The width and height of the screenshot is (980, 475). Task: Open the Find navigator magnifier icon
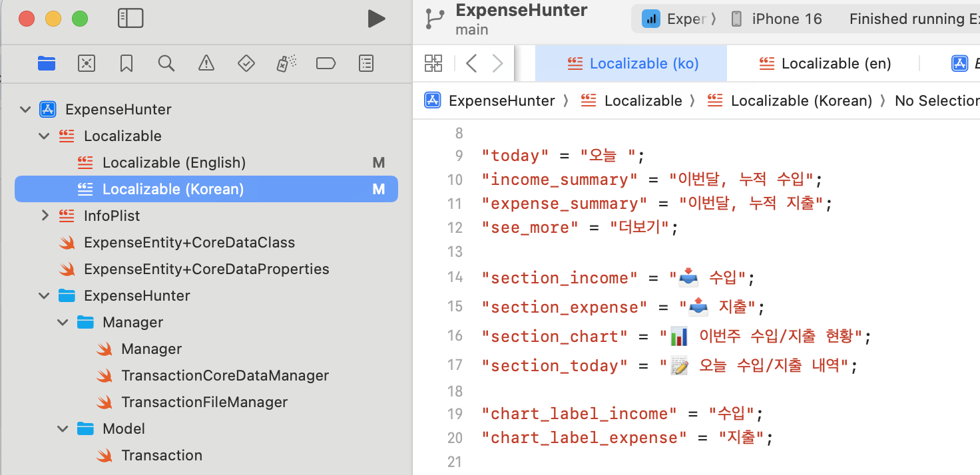[x=166, y=63]
